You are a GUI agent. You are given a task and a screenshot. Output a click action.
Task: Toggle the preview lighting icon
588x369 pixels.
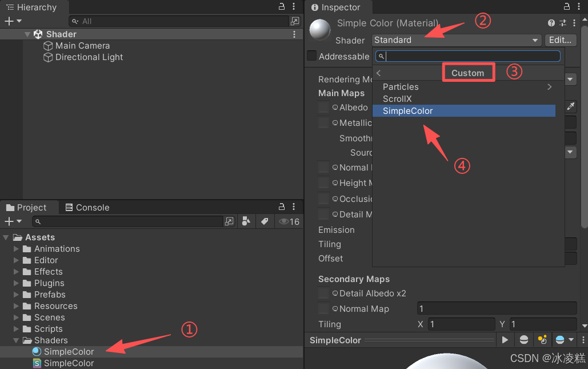point(542,340)
